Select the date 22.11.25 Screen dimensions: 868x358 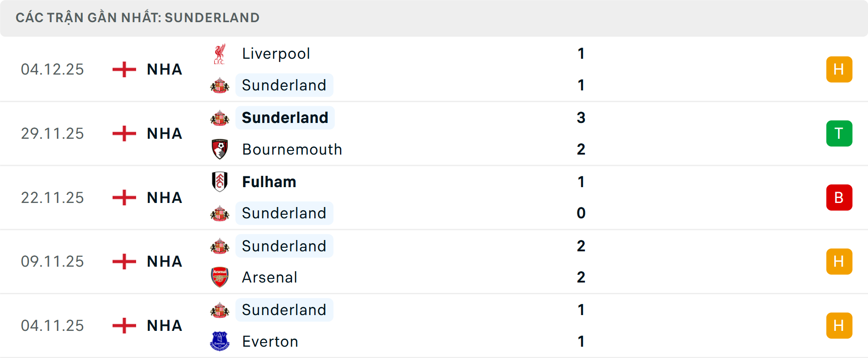coord(52,198)
